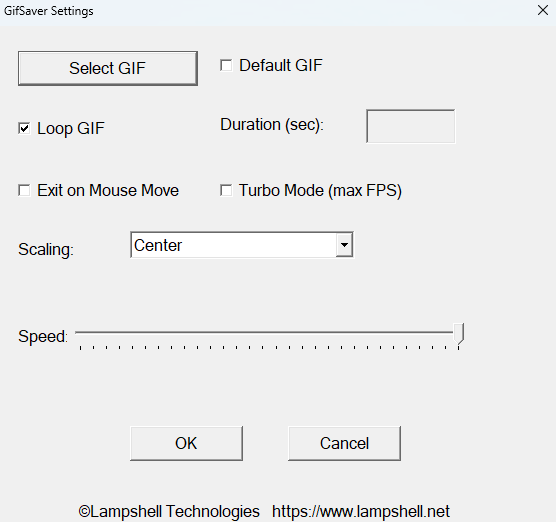Click the Duration (sec) label

click(x=272, y=125)
